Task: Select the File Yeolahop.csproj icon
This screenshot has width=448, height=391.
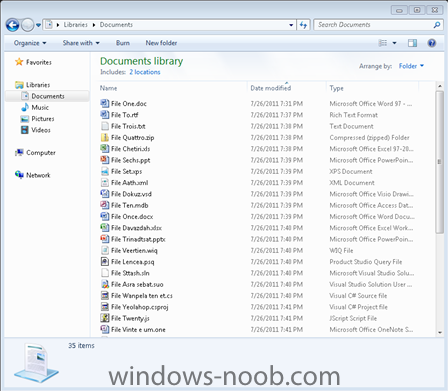Action: point(105,307)
